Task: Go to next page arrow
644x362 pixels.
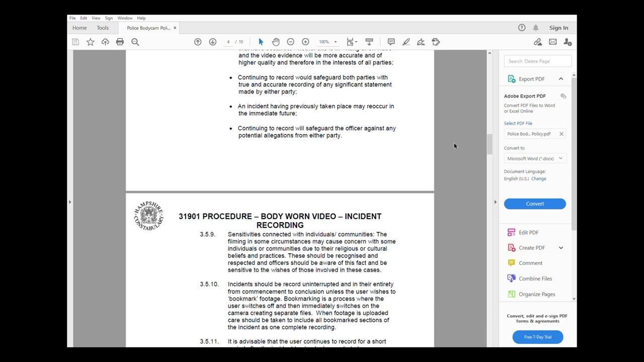Action: pos(213,42)
